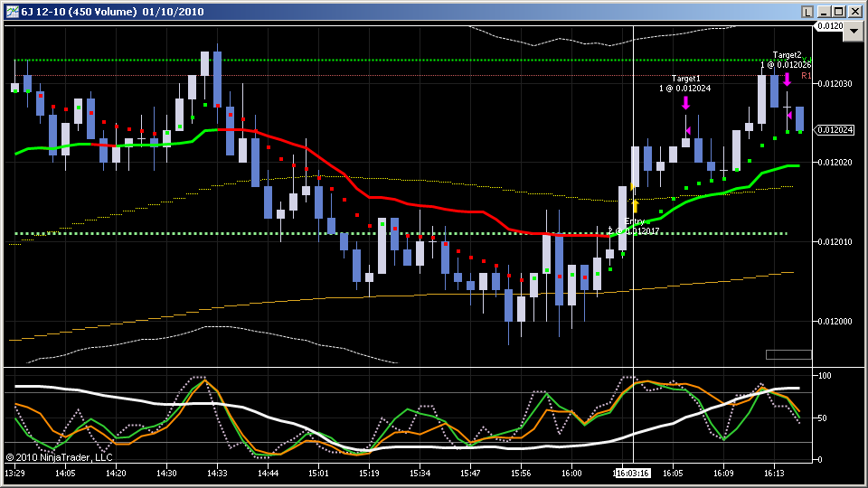Viewport: 868px width, 488px height.
Task: Click the 14:05 time axis label
Action: (65, 473)
